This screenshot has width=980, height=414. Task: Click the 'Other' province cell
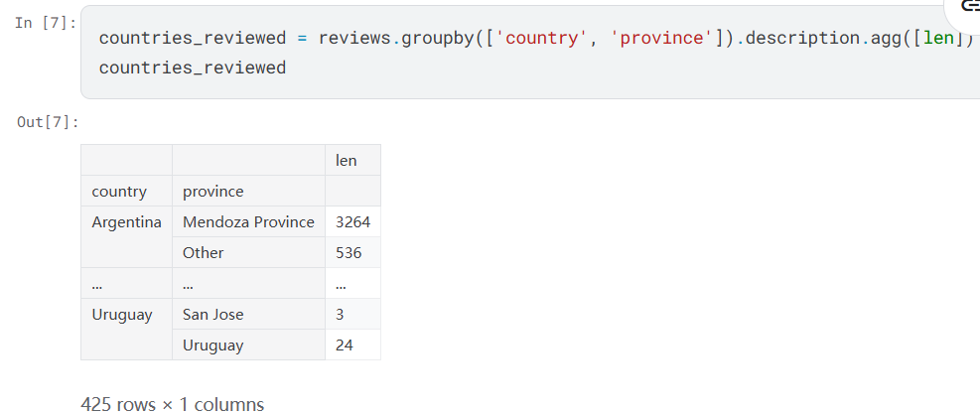(x=204, y=252)
